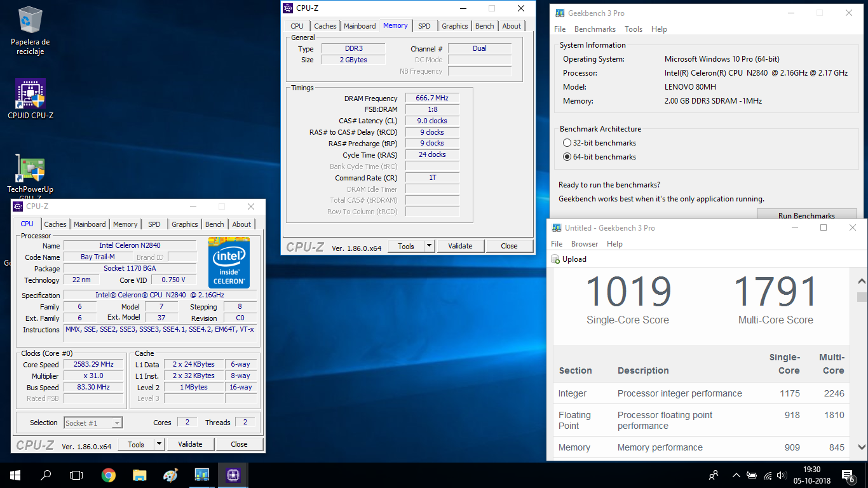Viewport: 868px width, 488px height.
Task: Switch to Graphics tab in Memory window
Action: coord(455,26)
